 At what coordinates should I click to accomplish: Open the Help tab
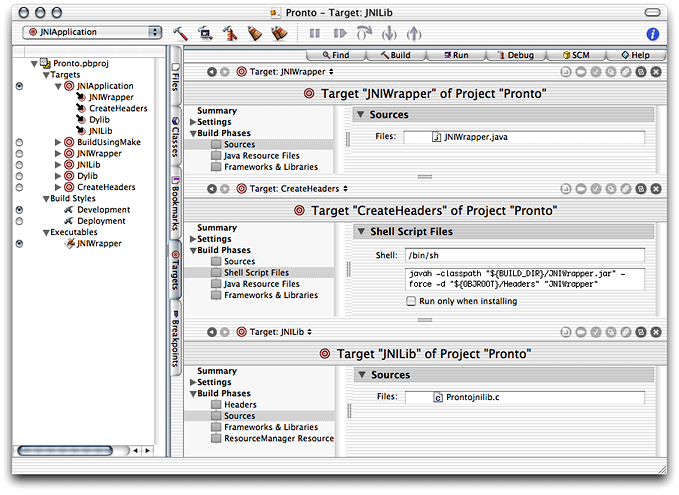pos(635,55)
